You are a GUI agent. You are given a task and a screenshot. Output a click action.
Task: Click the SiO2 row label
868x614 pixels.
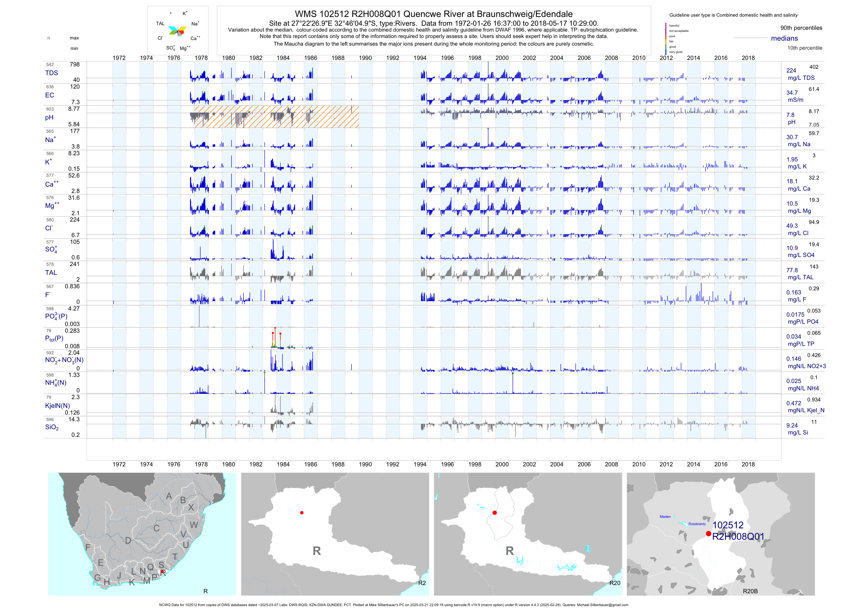[x=52, y=427]
